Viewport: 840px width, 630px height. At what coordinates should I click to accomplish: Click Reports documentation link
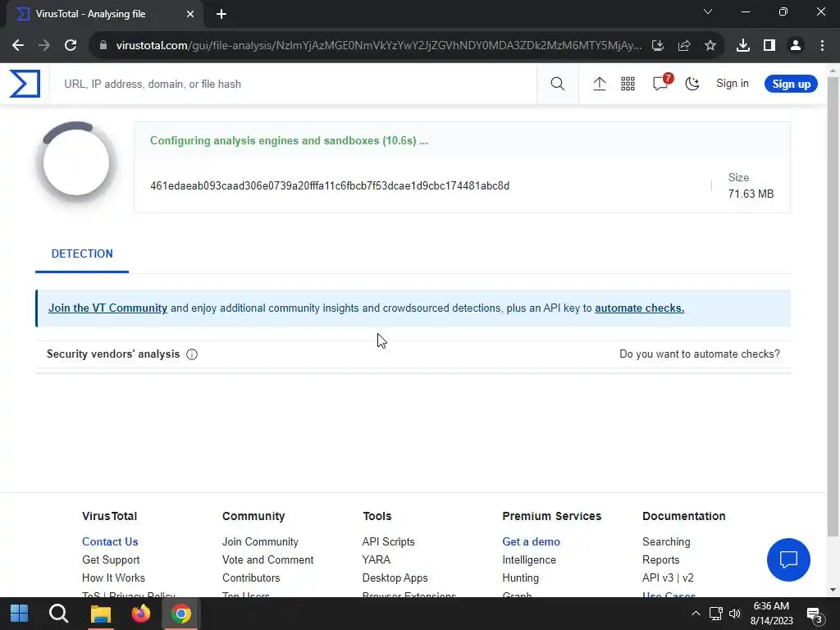pos(660,559)
